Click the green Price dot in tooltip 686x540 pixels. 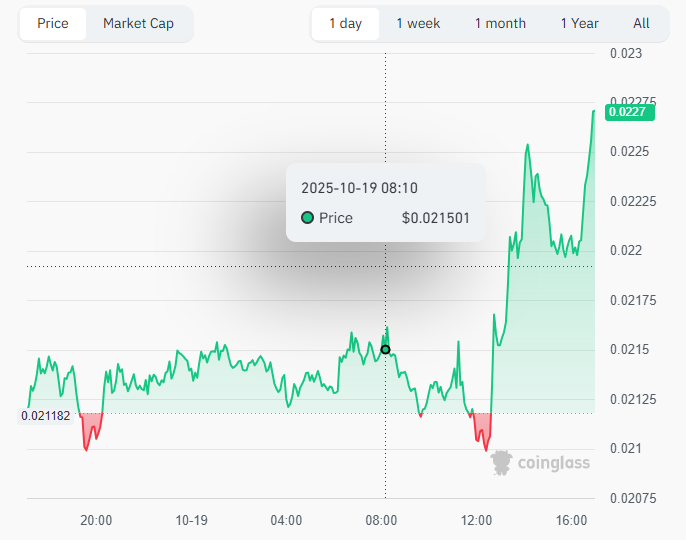tap(307, 218)
